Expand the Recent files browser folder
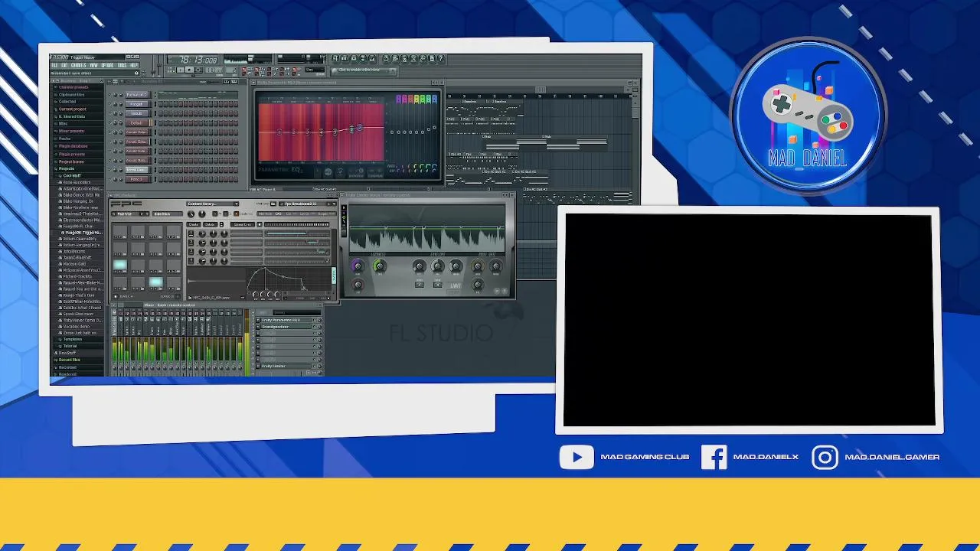980x551 pixels. pyautogui.click(x=69, y=360)
